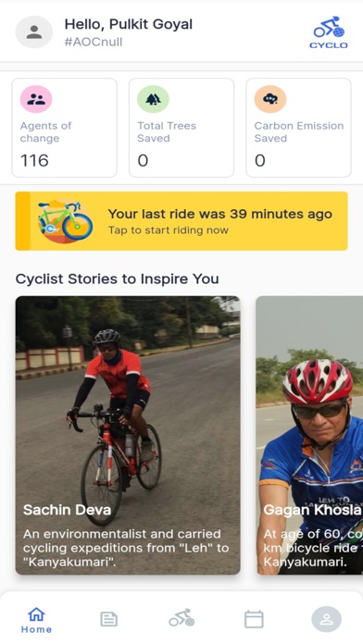Screen dimensions: 363x644
Task: Tap the user avatar icon in the header
Action: pos(34,32)
